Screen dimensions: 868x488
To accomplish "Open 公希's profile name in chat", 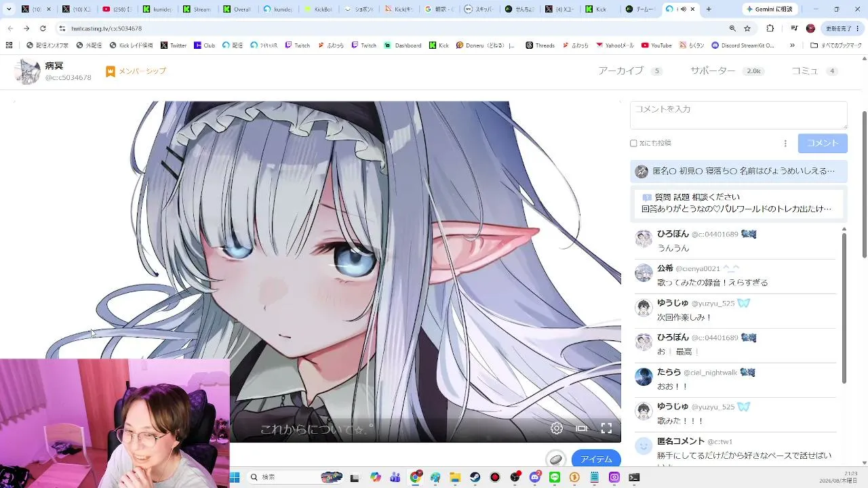I will click(665, 268).
